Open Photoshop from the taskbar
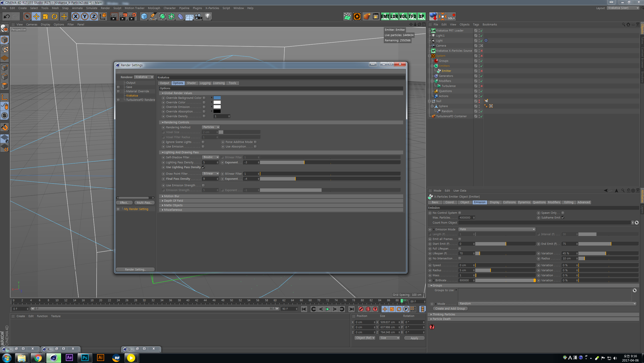The image size is (644, 363). [85, 358]
